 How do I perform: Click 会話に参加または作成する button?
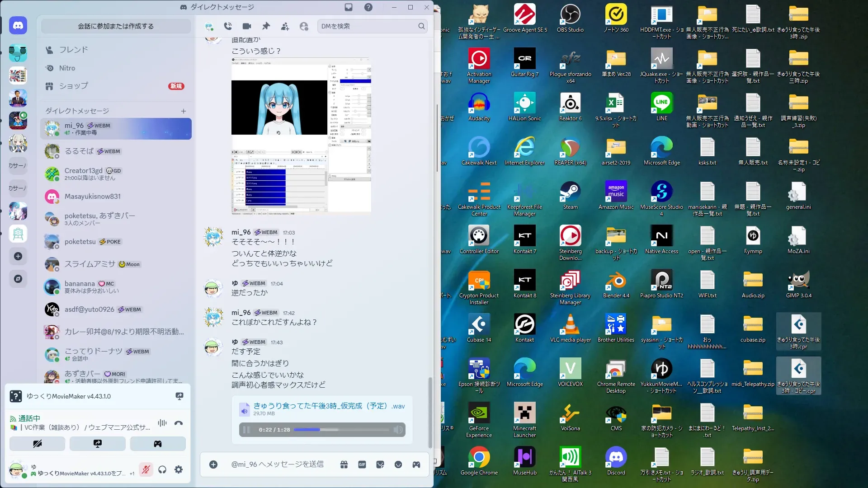116,26
